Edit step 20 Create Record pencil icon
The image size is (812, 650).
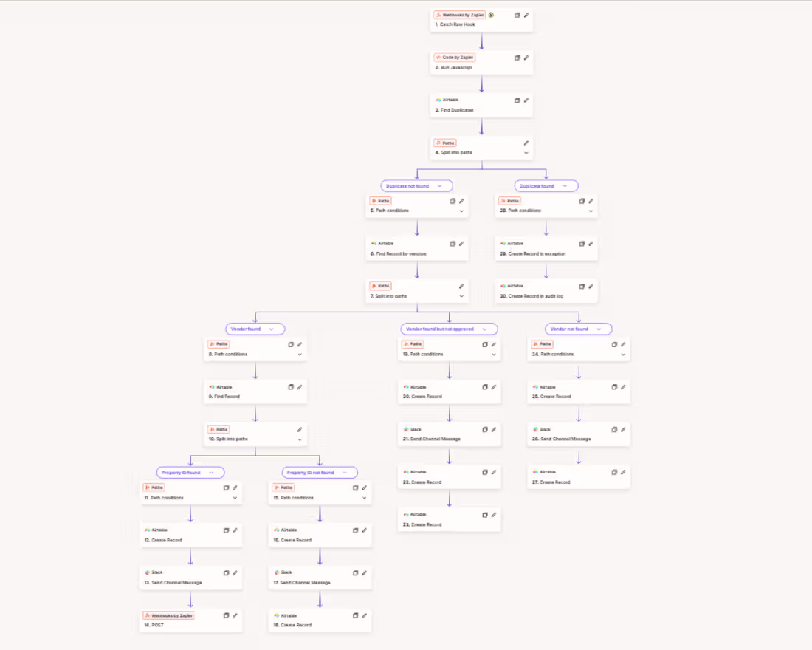click(494, 387)
